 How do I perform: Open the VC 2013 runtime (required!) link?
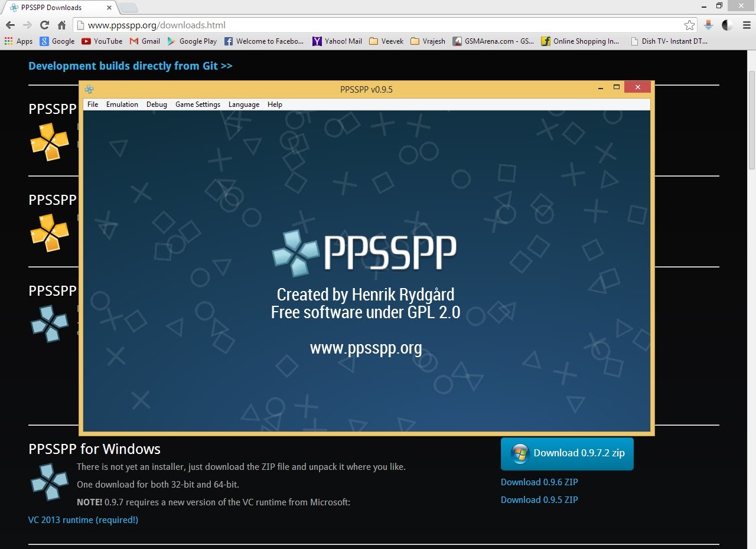click(83, 520)
